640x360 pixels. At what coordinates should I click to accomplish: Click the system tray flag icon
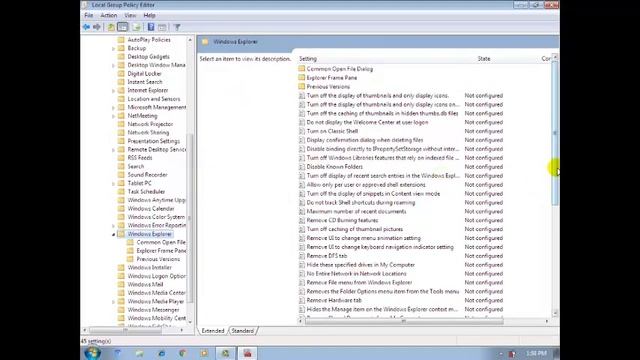click(513, 353)
